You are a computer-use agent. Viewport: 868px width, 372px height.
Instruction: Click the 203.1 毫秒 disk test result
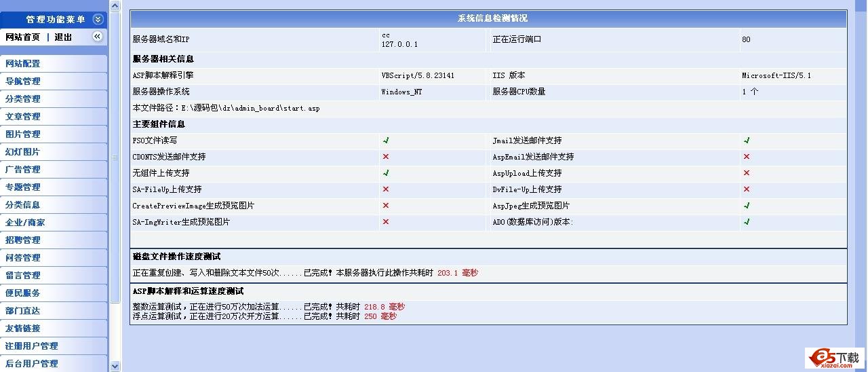458,273
